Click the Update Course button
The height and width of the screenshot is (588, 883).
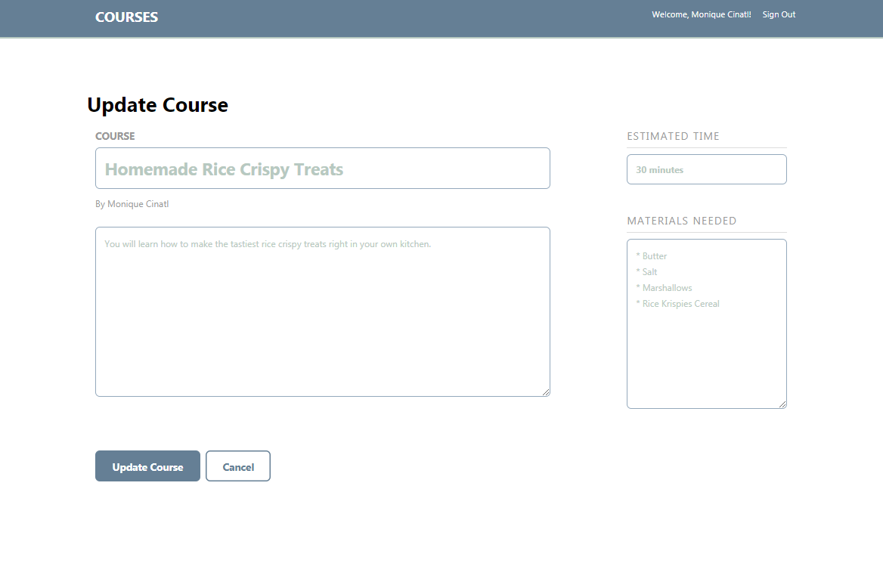click(147, 466)
